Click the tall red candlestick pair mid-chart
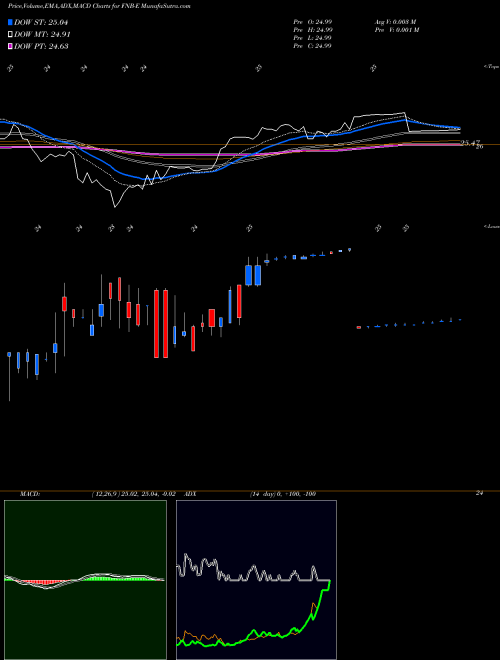The width and height of the screenshot is (500, 660). (x=161, y=324)
